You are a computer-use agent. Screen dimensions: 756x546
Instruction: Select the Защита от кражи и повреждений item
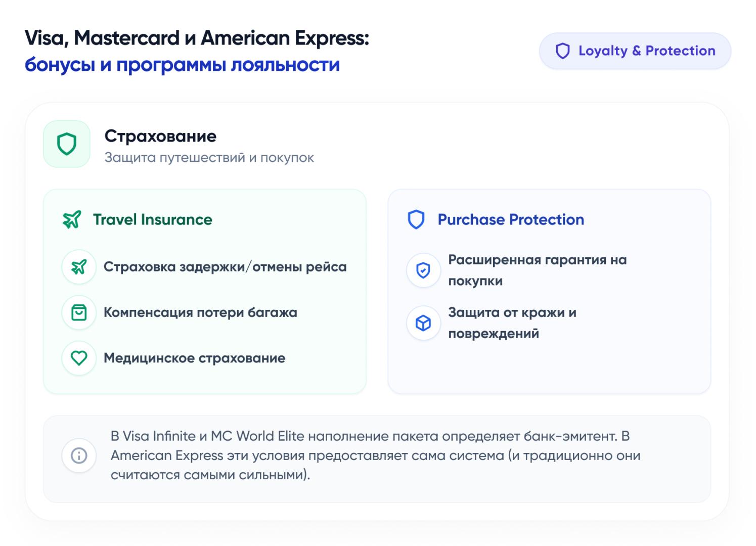(x=512, y=323)
